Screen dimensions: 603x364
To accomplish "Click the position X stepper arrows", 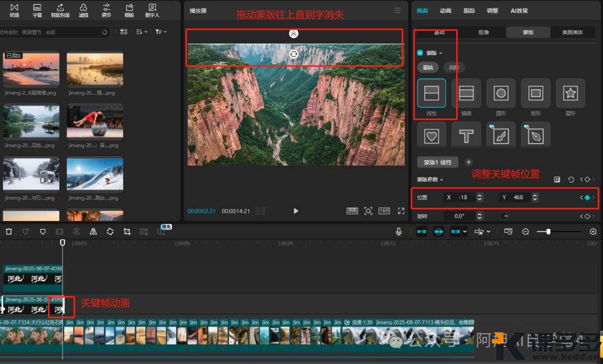I will (480, 198).
